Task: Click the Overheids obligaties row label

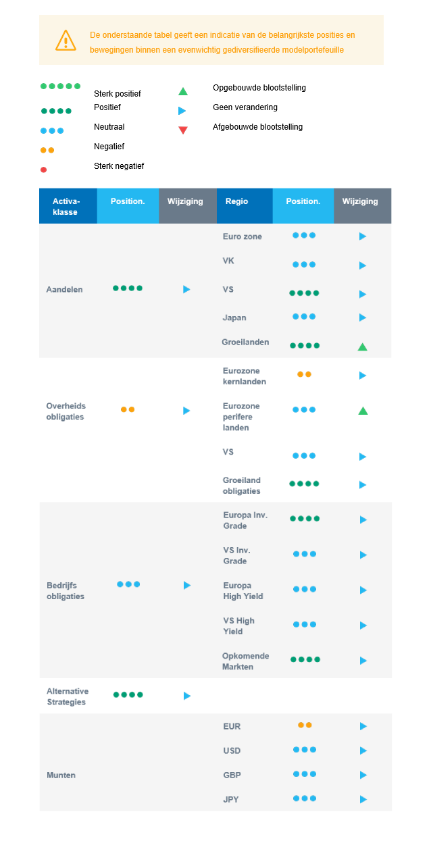Action: pos(66,411)
